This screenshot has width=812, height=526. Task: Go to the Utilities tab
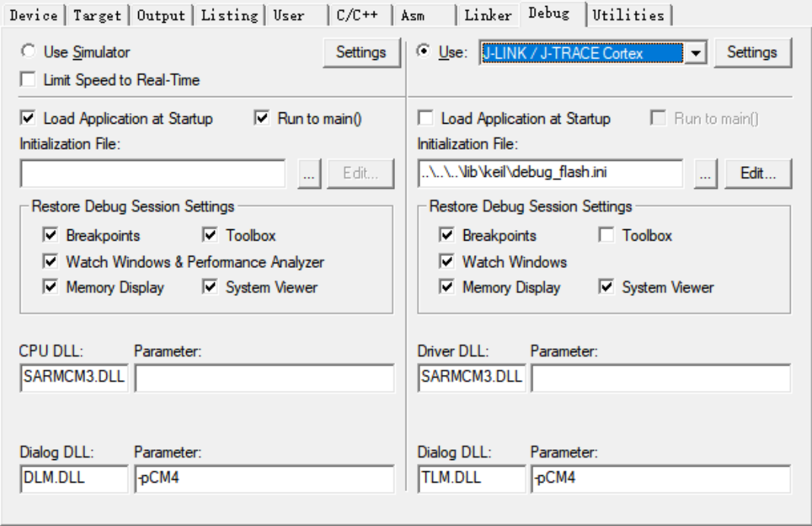pyautogui.click(x=628, y=14)
